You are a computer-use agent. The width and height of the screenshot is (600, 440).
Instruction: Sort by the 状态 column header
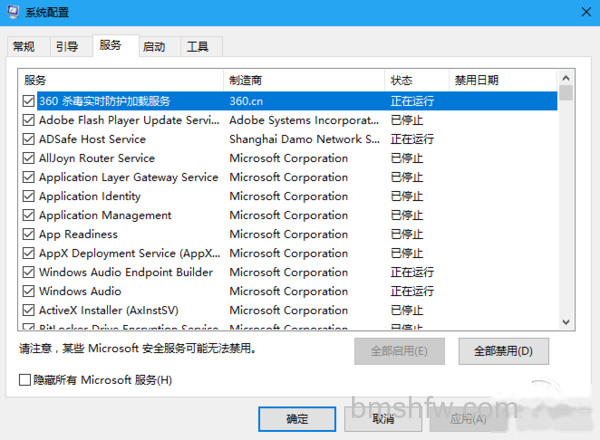tap(417, 80)
